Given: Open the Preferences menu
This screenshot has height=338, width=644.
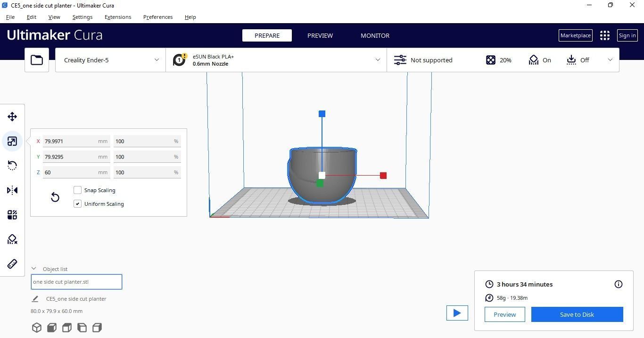Looking at the screenshot, I should click(x=158, y=17).
